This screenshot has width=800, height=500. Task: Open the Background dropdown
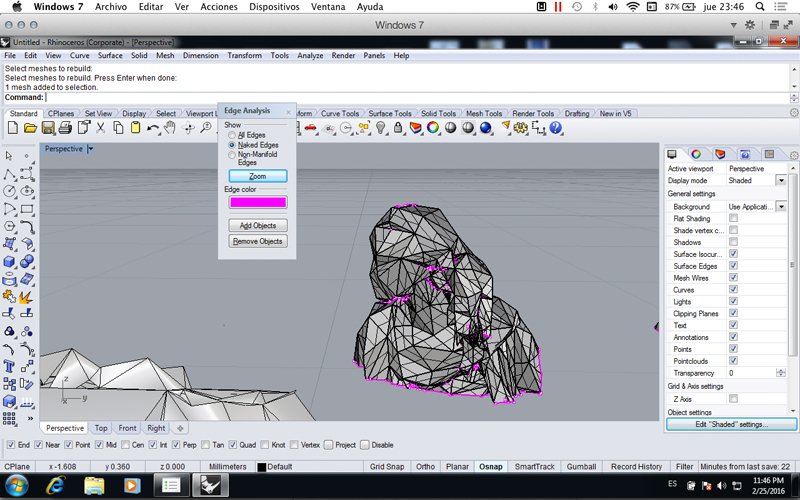click(x=781, y=207)
